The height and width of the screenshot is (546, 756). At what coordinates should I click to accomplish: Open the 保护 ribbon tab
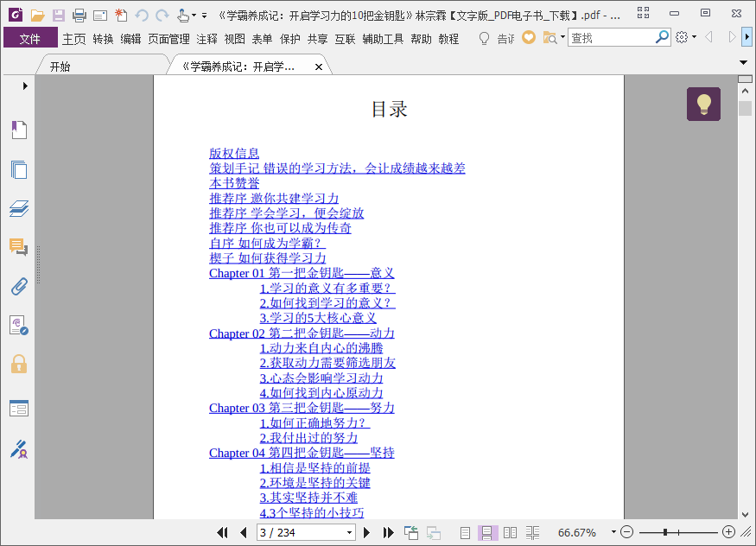289,39
